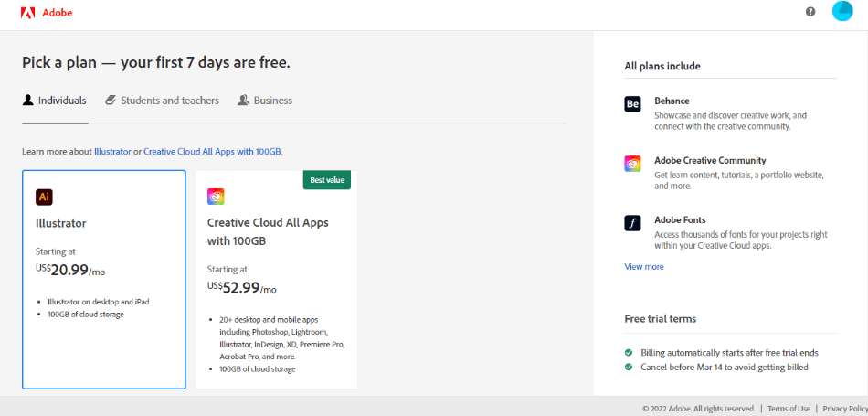This screenshot has height=416, width=868.
Task: Click the Adobe Creative Community icon
Action: (633, 164)
